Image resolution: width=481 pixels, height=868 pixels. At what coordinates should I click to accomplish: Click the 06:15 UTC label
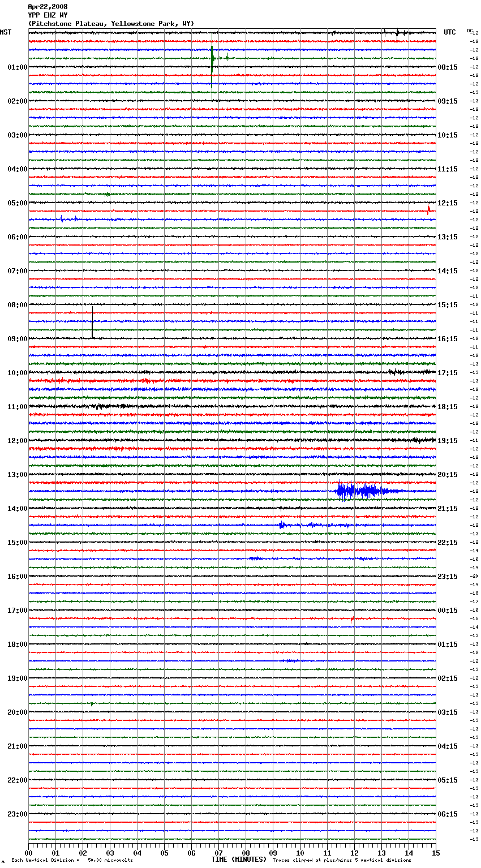448,814
